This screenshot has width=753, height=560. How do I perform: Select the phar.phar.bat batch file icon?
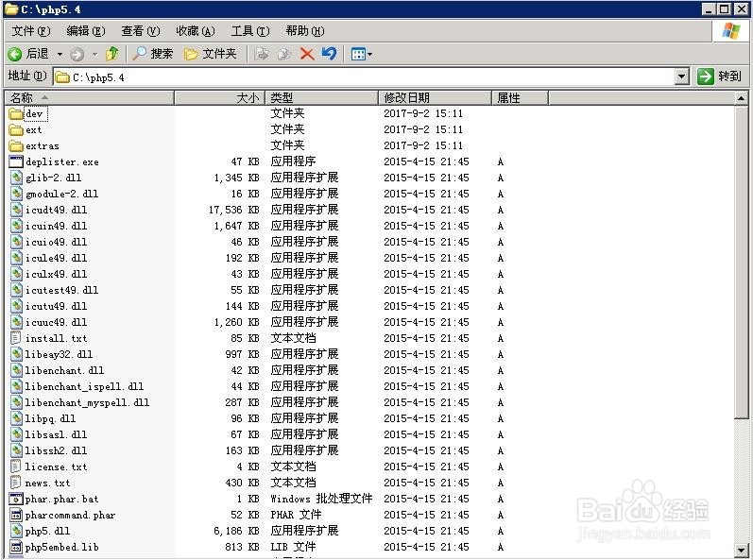click(16, 499)
